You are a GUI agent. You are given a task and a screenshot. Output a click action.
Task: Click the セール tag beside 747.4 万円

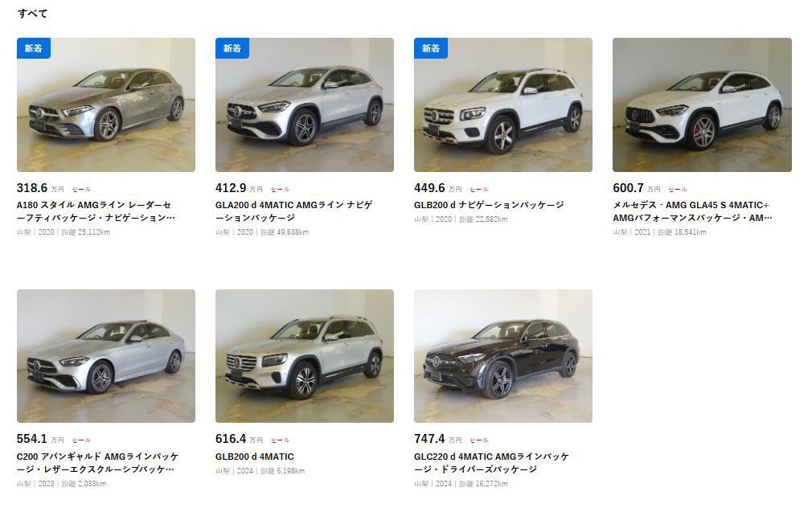coord(479,440)
